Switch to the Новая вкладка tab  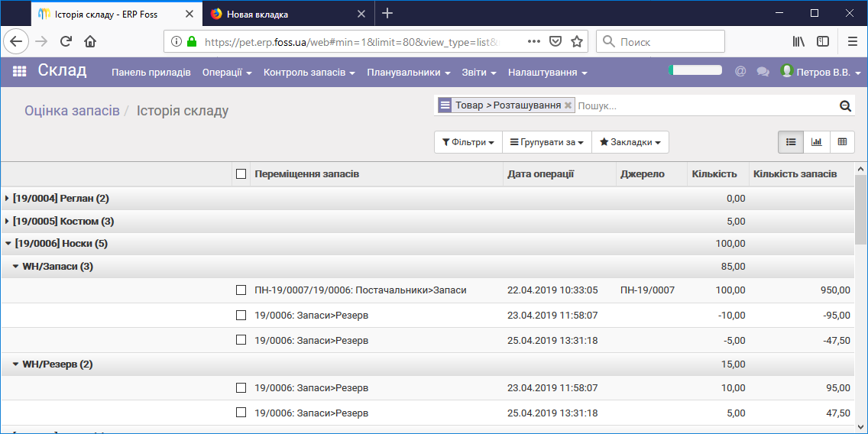[x=290, y=14]
